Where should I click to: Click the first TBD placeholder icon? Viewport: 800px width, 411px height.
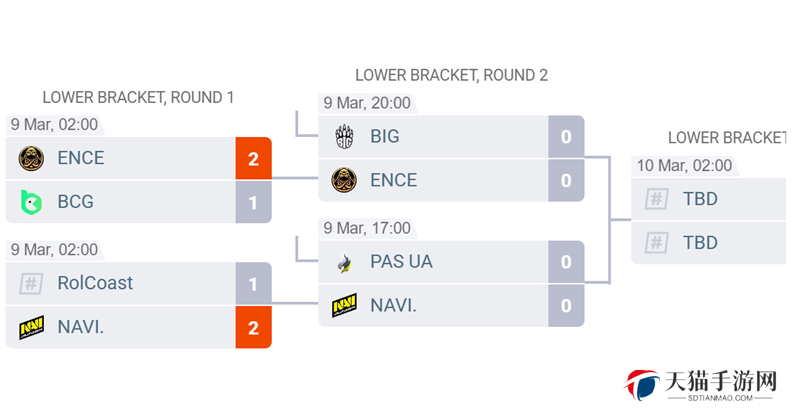(x=657, y=199)
